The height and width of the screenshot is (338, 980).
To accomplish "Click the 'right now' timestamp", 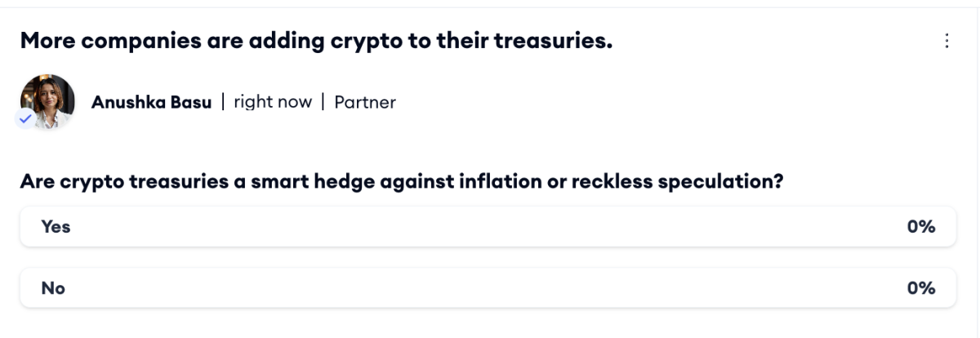I will click(x=273, y=102).
